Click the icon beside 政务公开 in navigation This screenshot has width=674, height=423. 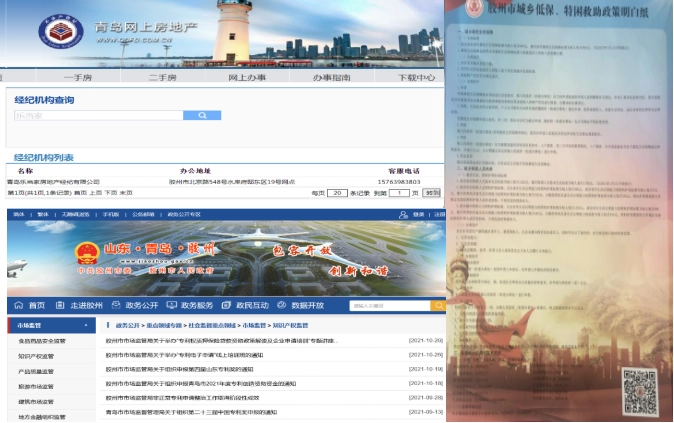[116, 305]
